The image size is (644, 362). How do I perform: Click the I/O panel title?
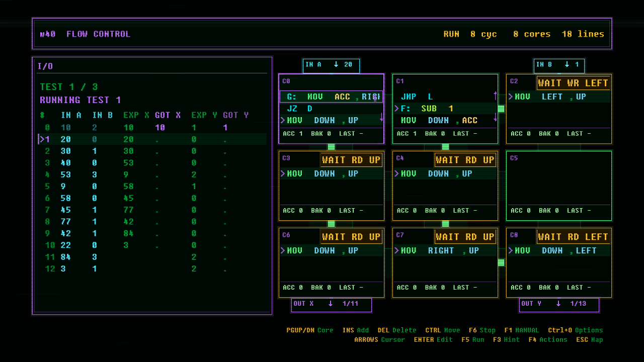click(x=45, y=66)
